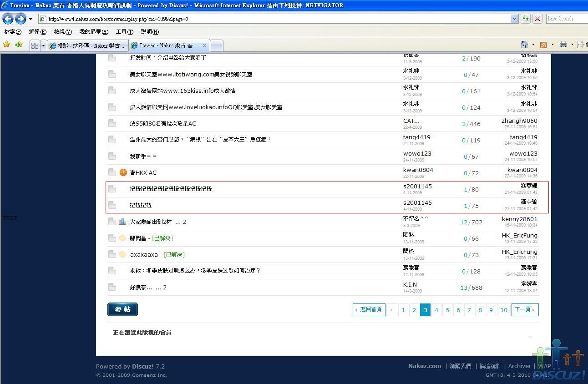Click the RSS feeds icon

coord(543,45)
